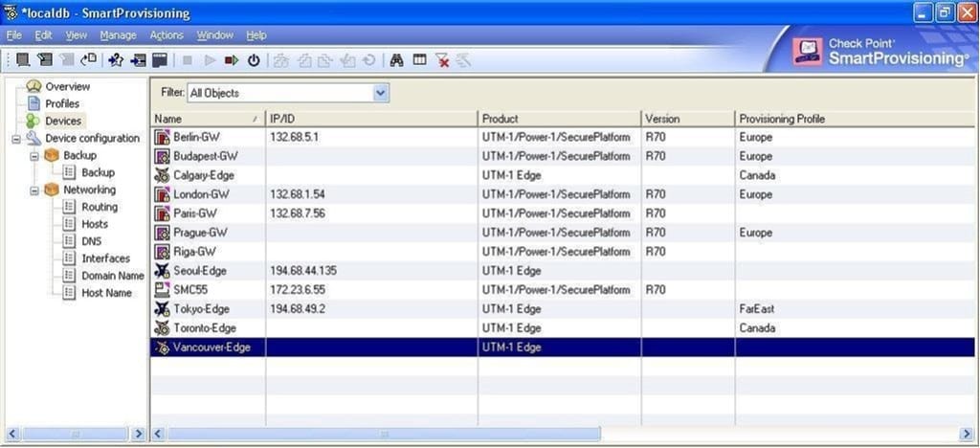Click the power button toolbar icon
The width and height of the screenshot is (980, 448).
tap(253, 60)
